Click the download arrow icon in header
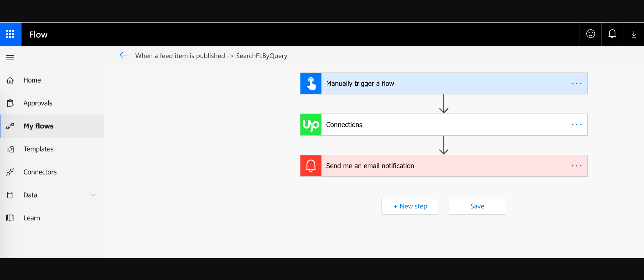 (x=634, y=34)
